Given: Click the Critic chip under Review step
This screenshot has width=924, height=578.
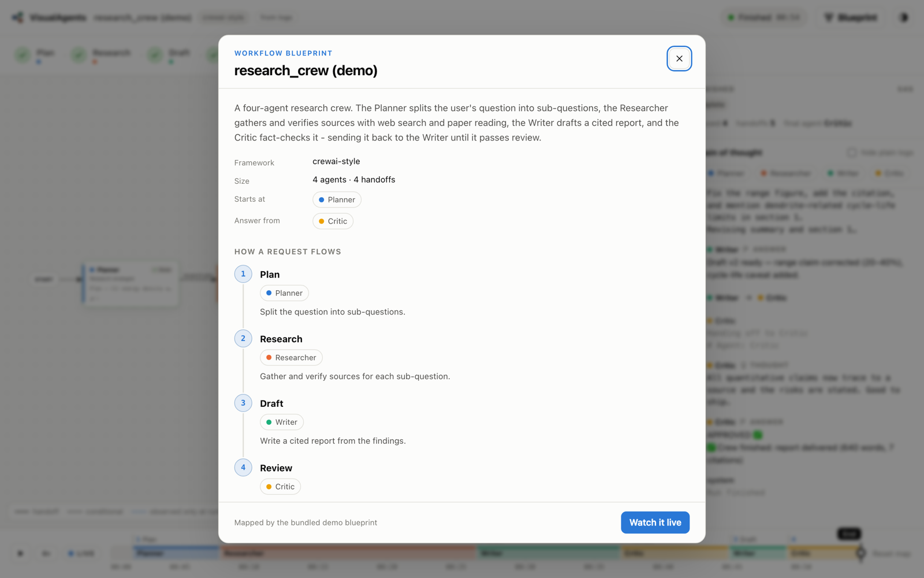Looking at the screenshot, I should [280, 487].
